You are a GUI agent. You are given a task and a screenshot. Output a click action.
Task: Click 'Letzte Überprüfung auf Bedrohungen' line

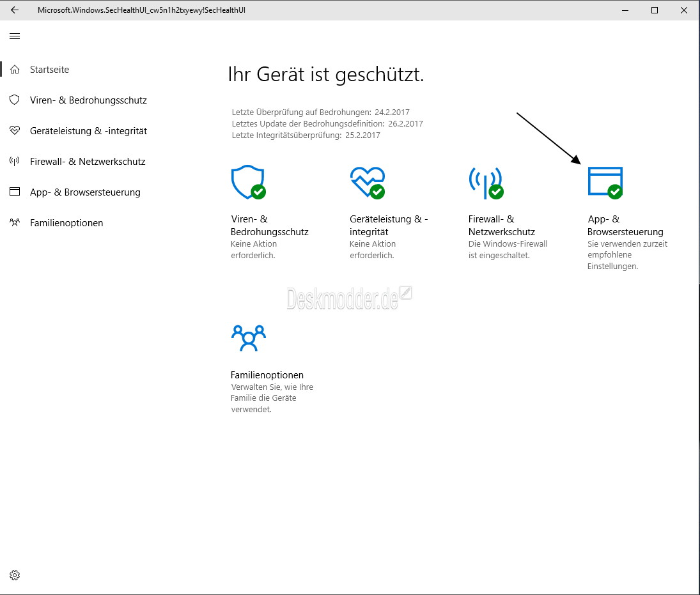pos(320,112)
